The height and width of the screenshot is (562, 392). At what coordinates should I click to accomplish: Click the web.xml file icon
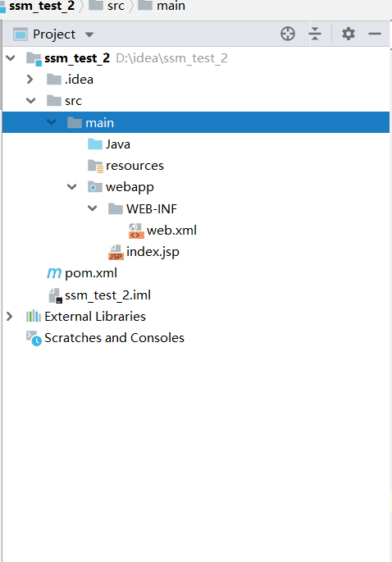tap(136, 231)
